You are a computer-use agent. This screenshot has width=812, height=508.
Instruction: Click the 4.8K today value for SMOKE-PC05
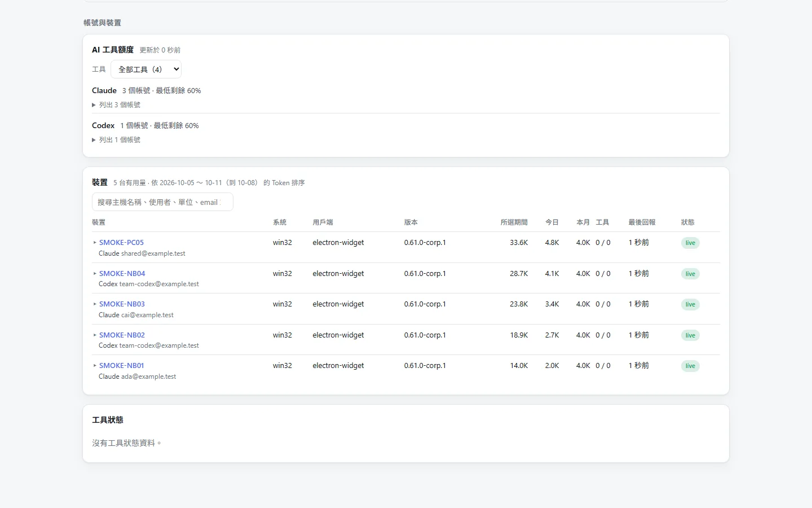pos(552,243)
